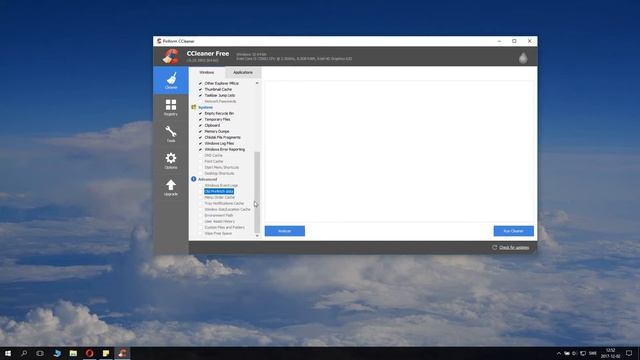Uncheck Thumbnail Cache

click(x=200, y=89)
